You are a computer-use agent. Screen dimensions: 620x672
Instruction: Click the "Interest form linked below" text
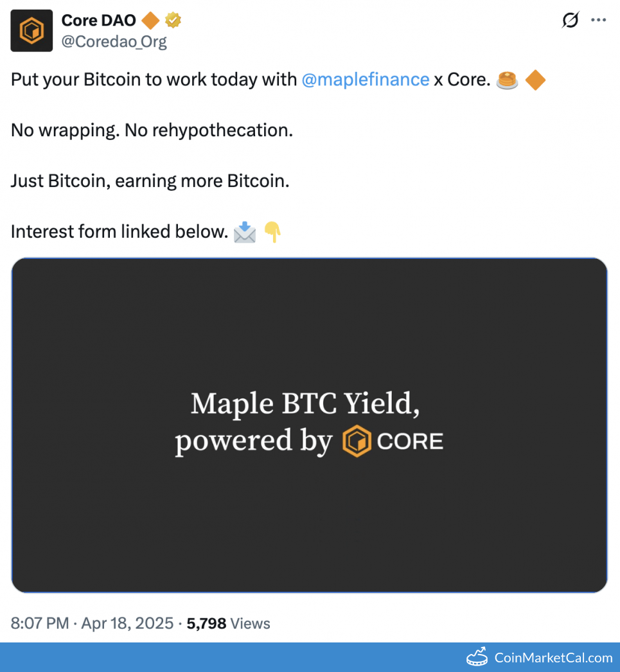pos(120,232)
